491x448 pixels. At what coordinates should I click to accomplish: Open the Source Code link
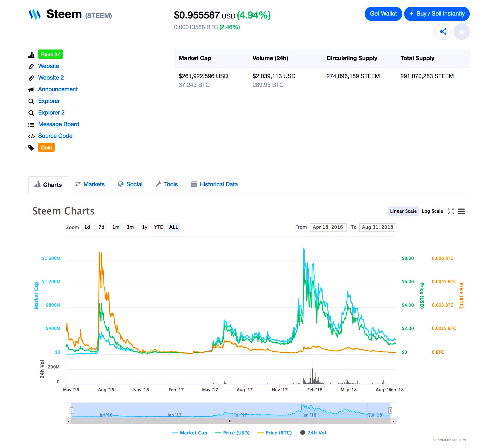click(55, 136)
